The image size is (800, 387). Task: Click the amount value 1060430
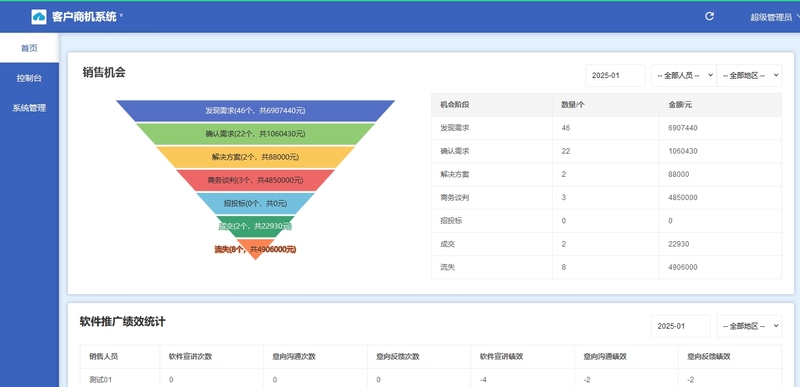[683, 151]
